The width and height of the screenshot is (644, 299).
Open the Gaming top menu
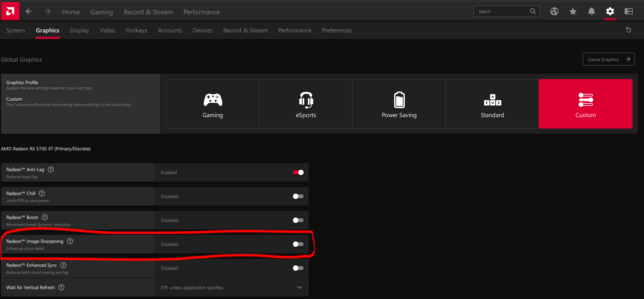(102, 12)
